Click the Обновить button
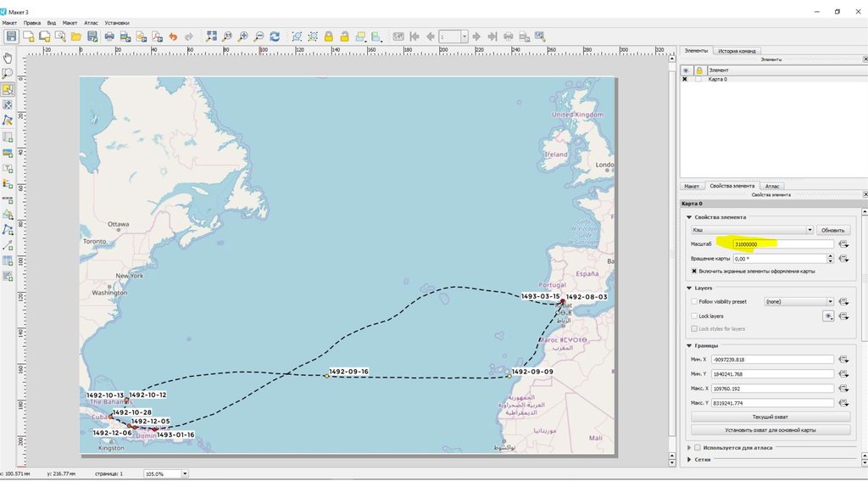Viewport: 868px width, 487px height. click(x=833, y=230)
